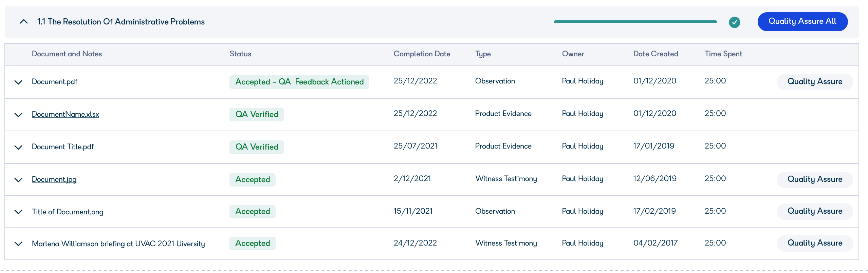Viewport: 868px width, 273px height.
Task: Quality Assure the Document.jpg row
Action: pyautogui.click(x=815, y=179)
